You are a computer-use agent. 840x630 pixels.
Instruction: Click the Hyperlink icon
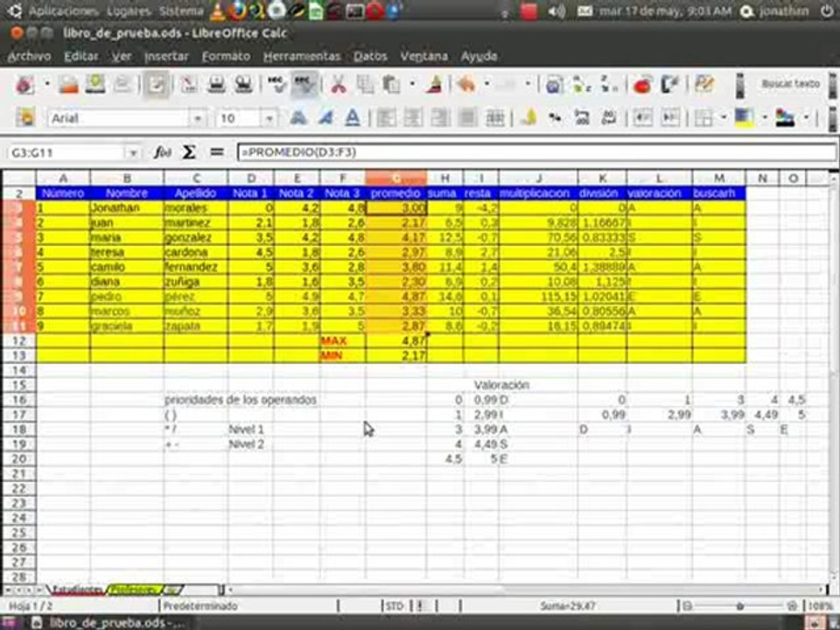coord(554,84)
